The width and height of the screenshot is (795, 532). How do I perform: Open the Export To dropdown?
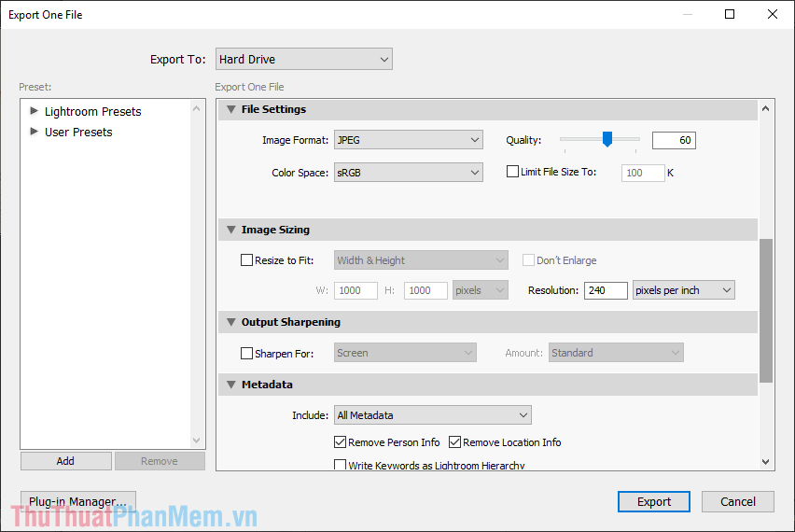[x=303, y=60]
